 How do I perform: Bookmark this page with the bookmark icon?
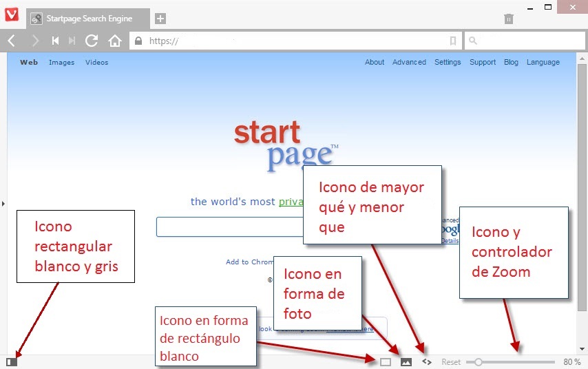[453, 41]
